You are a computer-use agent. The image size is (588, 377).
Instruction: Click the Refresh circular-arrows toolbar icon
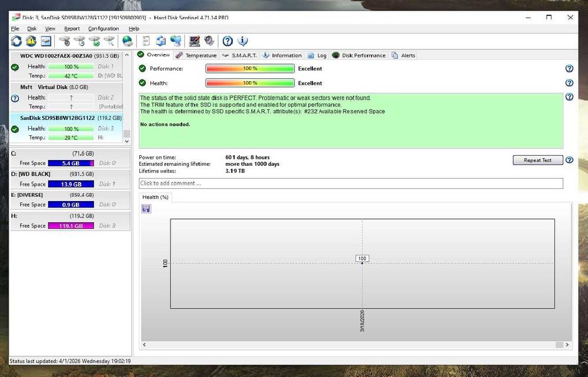pos(16,41)
